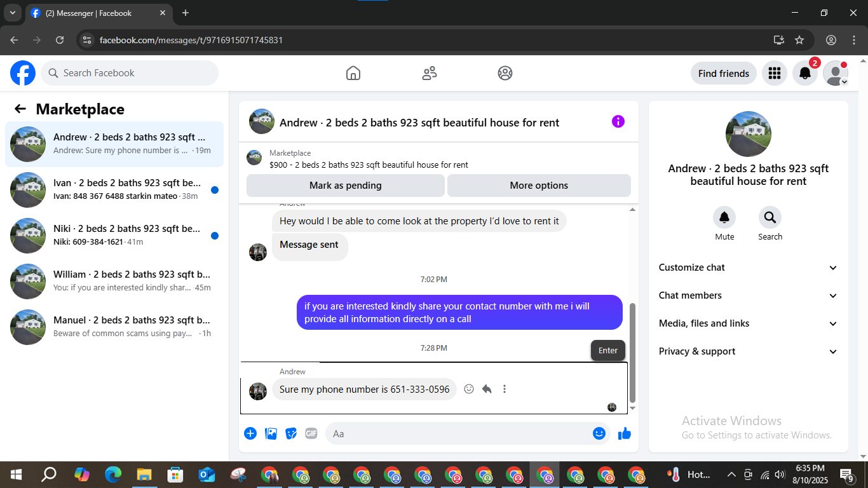The width and height of the screenshot is (868, 488).
Task: Open taskbar clock showing 6:35 PM
Action: pyautogui.click(x=810, y=474)
